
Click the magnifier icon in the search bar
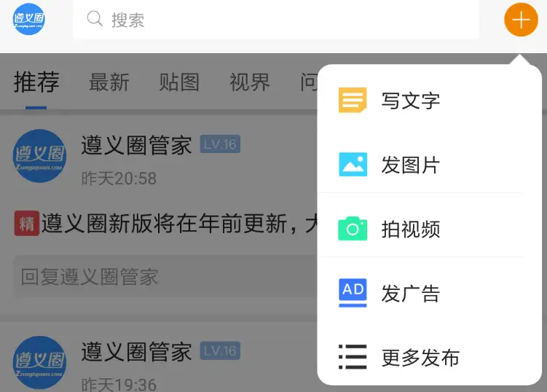click(95, 19)
